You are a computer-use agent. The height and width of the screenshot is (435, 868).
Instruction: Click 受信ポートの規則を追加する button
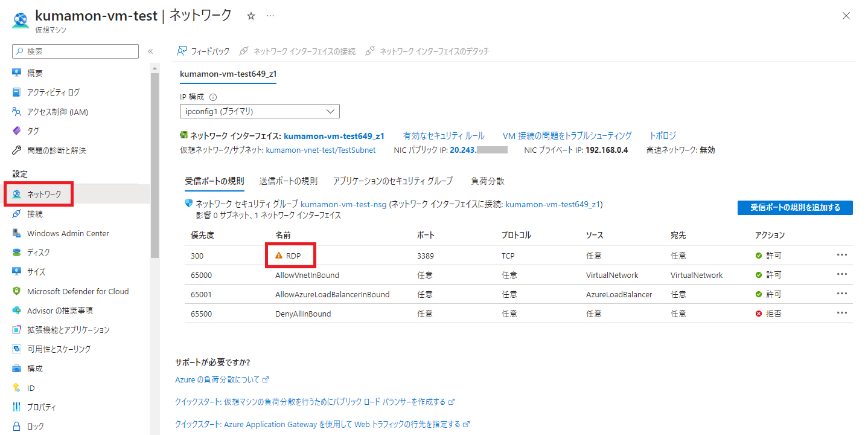[795, 208]
